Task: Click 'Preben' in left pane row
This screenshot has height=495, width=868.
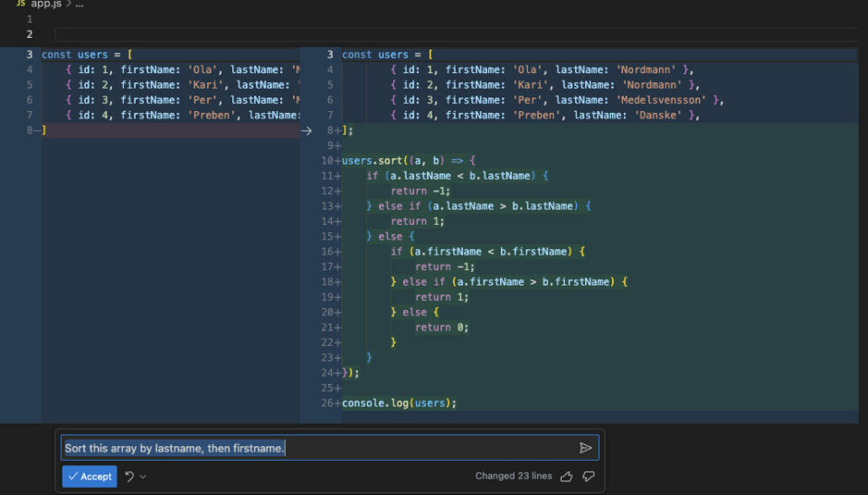Action: [212, 115]
